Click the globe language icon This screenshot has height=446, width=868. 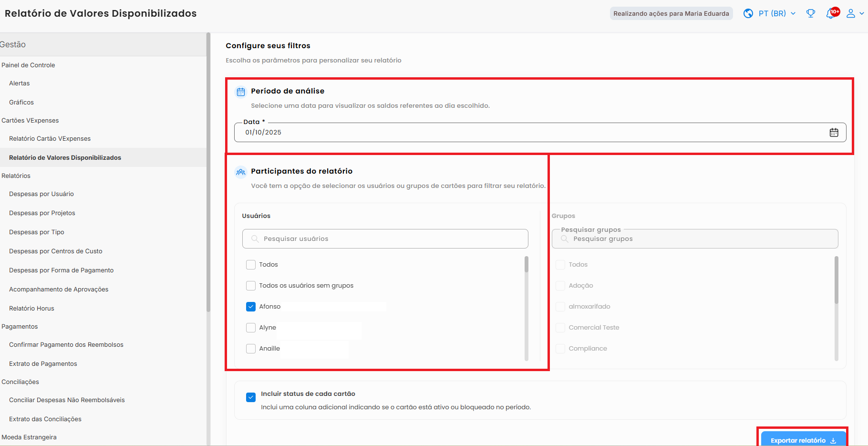click(748, 13)
